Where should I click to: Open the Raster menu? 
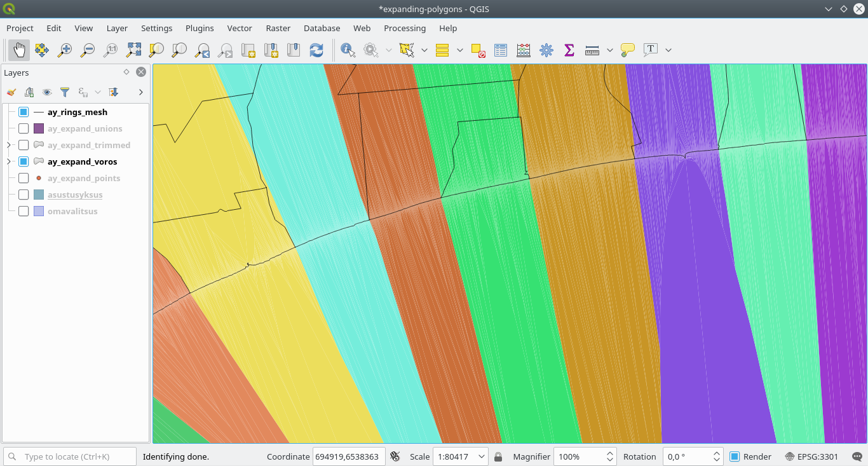click(x=278, y=28)
